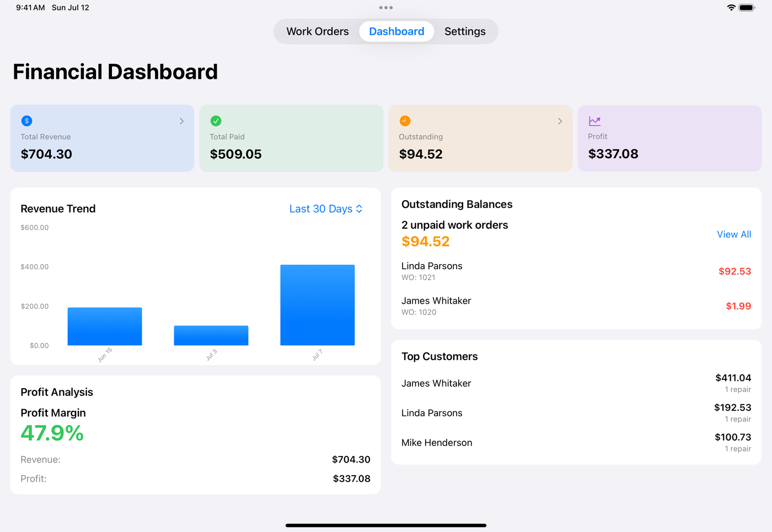Click the Jul 7 revenue bar
The image size is (772, 532).
click(318, 305)
